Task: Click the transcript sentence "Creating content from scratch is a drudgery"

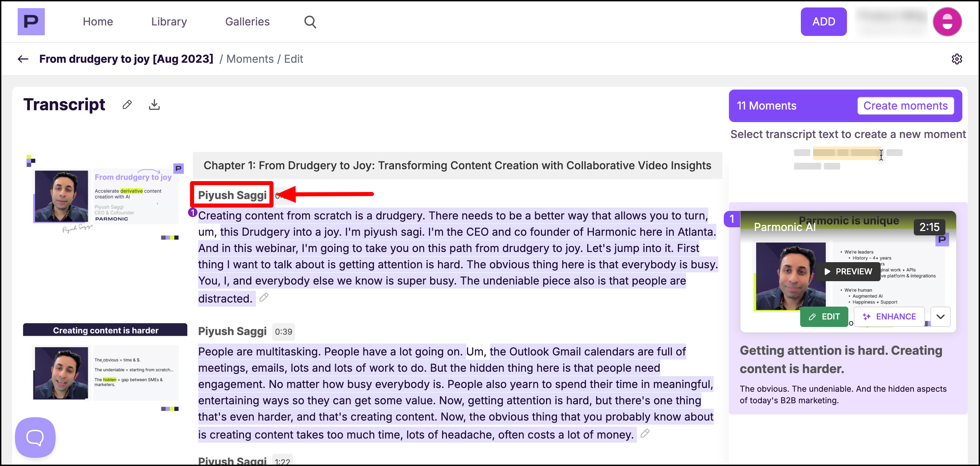Action: coord(312,215)
